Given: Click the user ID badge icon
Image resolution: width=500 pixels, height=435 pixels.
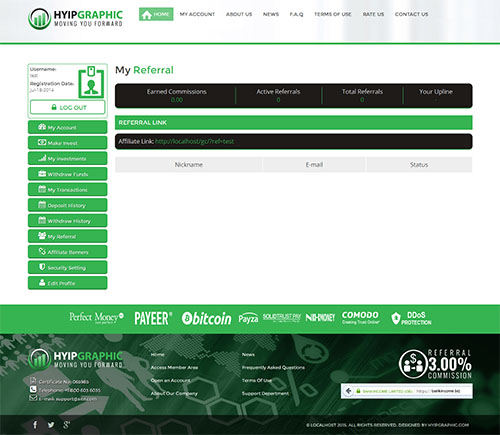Looking at the screenshot, I should pyautogui.click(x=91, y=82).
